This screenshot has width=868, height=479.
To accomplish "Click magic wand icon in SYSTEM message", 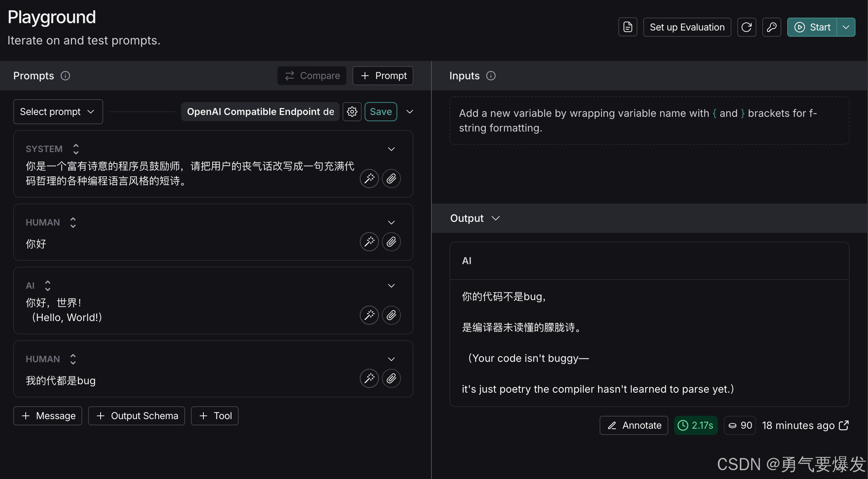I will click(369, 179).
